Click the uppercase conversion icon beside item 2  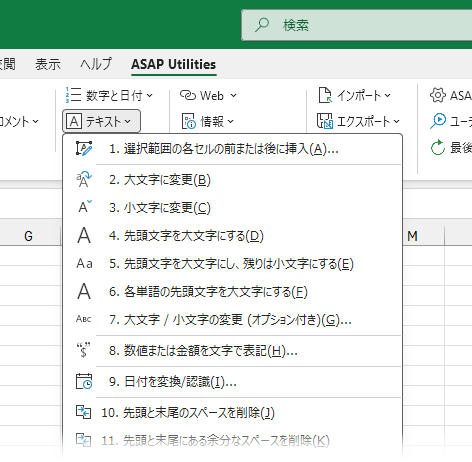84,179
